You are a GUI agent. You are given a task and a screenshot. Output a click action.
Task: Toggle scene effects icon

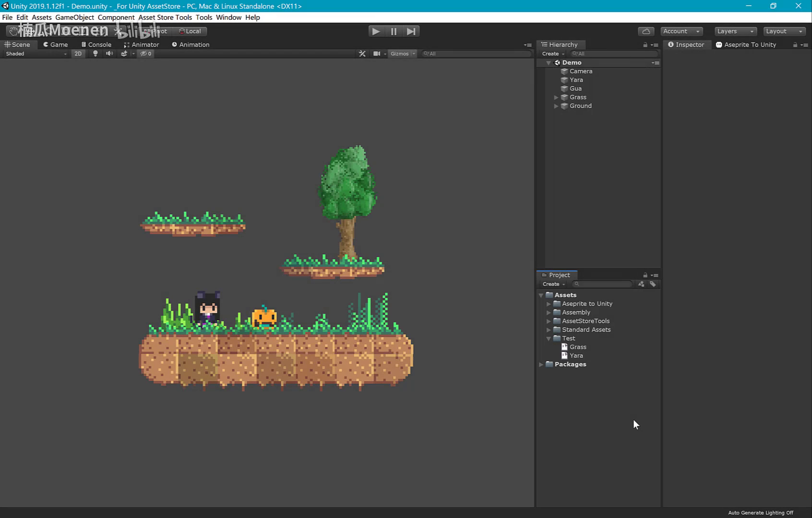point(124,54)
